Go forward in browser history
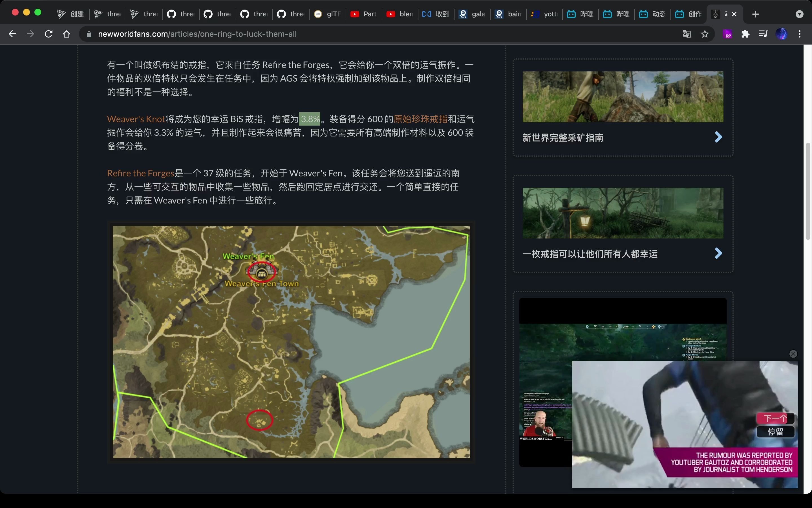The width and height of the screenshot is (812, 508). click(30, 34)
